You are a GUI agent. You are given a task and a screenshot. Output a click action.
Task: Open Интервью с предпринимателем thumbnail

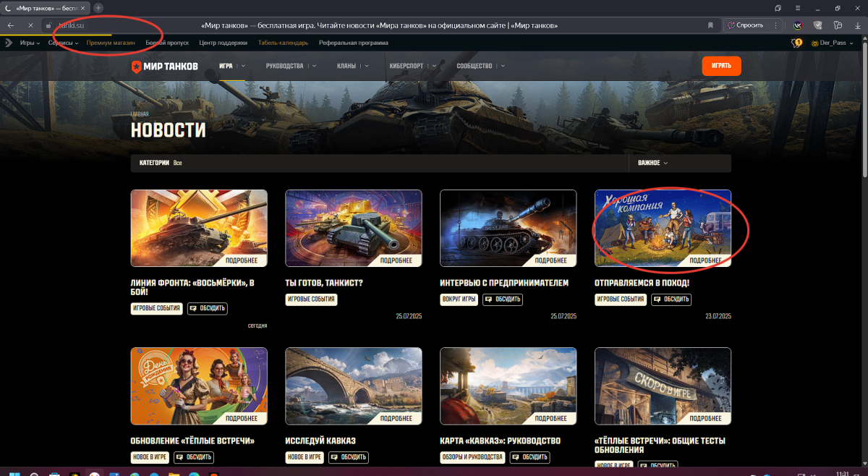(x=509, y=228)
